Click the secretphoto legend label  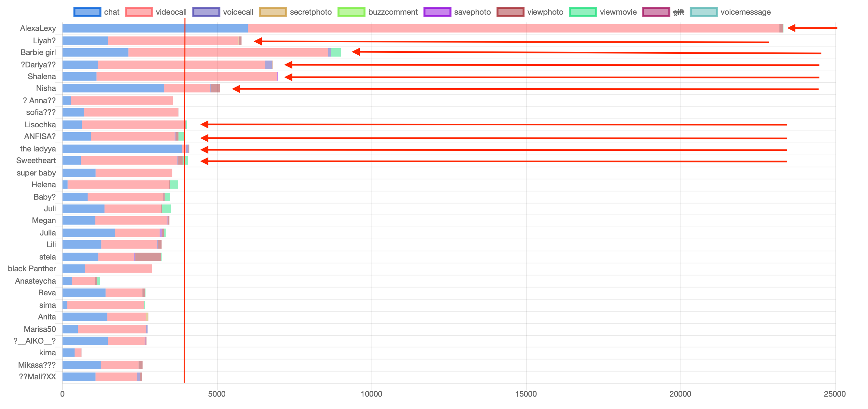311,12
